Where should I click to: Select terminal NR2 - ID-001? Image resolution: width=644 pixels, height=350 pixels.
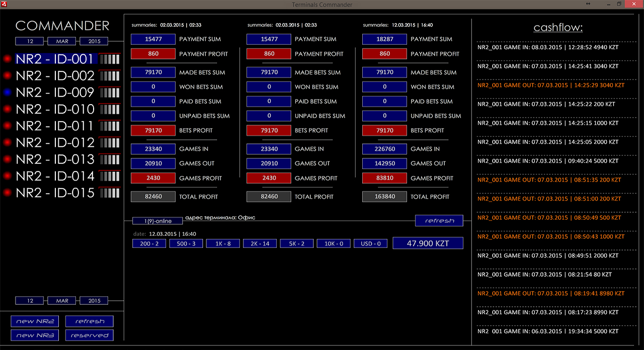pyautogui.click(x=55, y=59)
